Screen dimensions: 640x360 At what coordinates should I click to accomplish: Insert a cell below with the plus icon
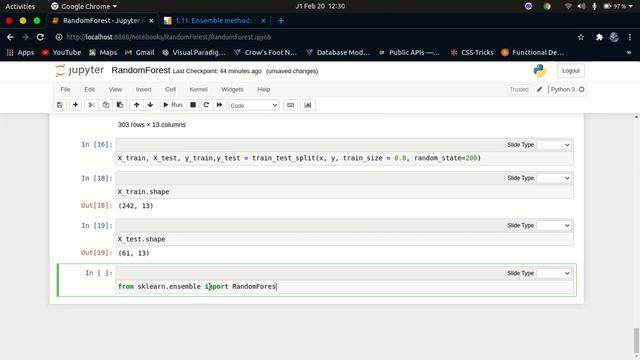tap(76, 105)
